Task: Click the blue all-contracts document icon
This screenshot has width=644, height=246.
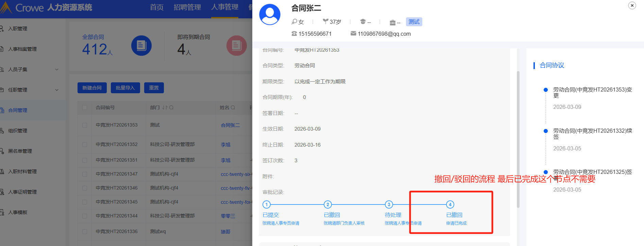Action: click(x=141, y=46)
